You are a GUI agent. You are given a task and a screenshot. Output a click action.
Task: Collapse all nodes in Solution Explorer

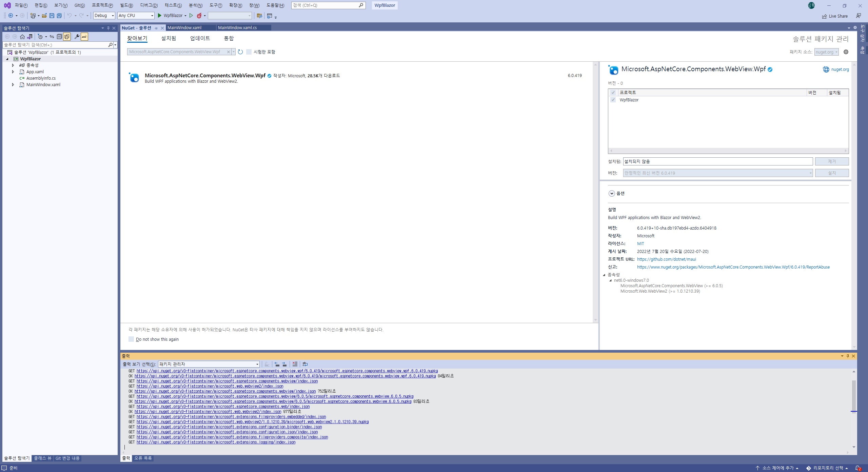(x=59, y=37)
